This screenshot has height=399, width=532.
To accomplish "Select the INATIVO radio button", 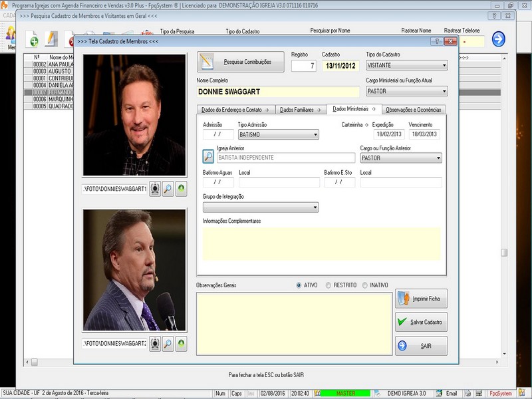I will (x=364, y=285).
